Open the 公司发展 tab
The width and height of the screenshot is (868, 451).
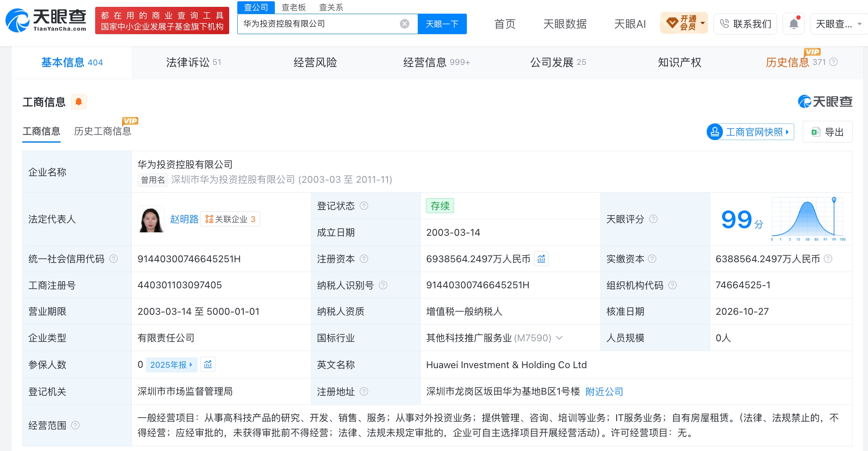pyautogui.click(x=558, y=62)
